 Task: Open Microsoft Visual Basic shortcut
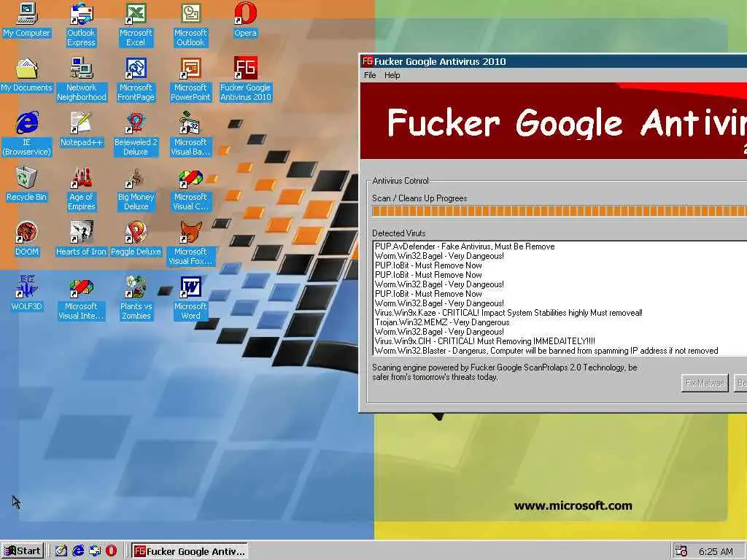[190, 134]
